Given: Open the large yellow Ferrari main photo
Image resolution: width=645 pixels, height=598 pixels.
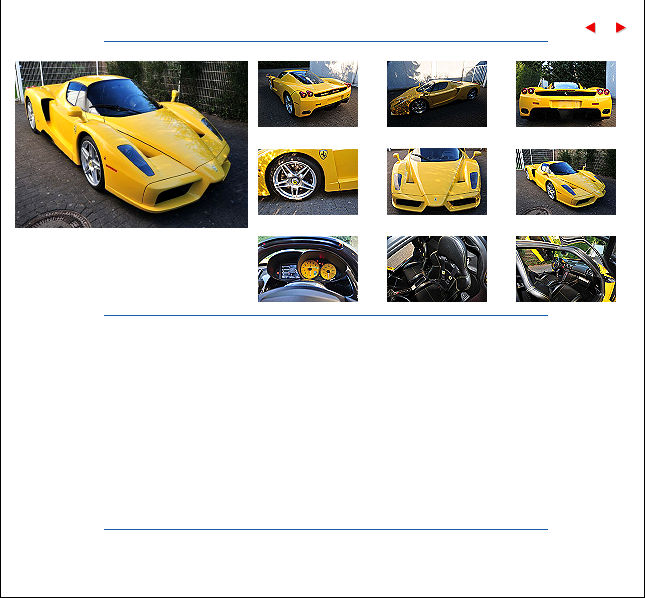Looking at the screenshot, I should 131,144.
